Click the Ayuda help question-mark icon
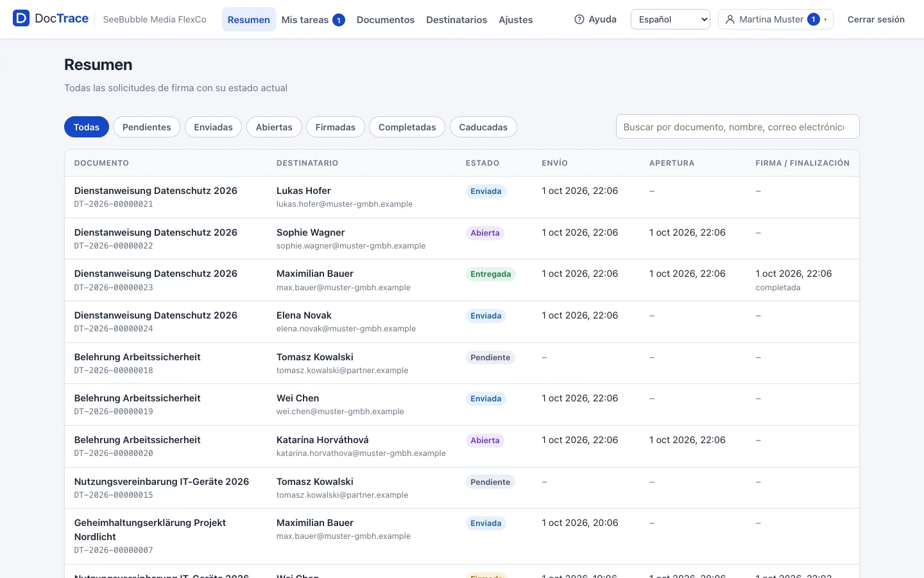924x578 pixels. (x=579, y=20)
